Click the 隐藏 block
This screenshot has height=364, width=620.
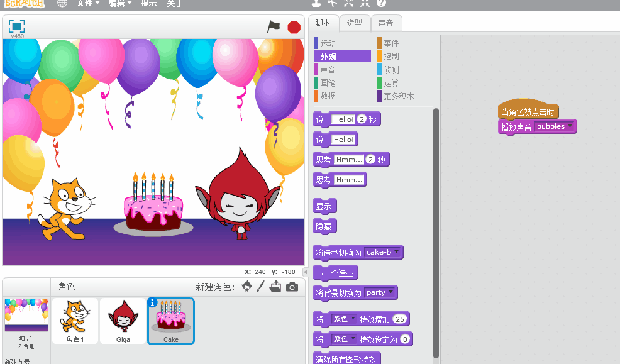pyautogui.click(x=324, y=226)
